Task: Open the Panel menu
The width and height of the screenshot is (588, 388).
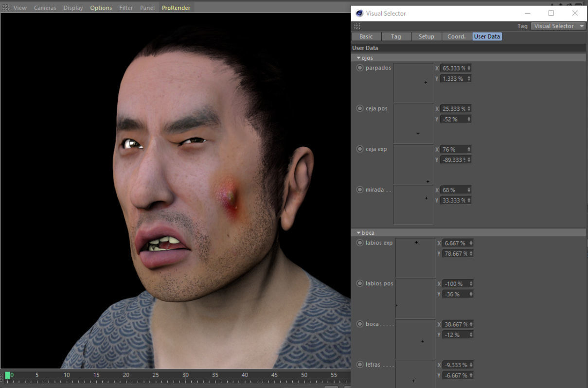Action: point(147,8)
